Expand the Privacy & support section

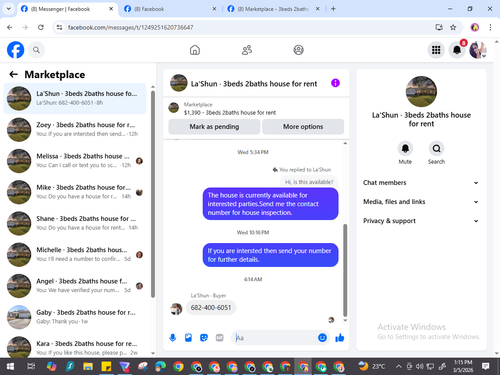pos(421,221)
